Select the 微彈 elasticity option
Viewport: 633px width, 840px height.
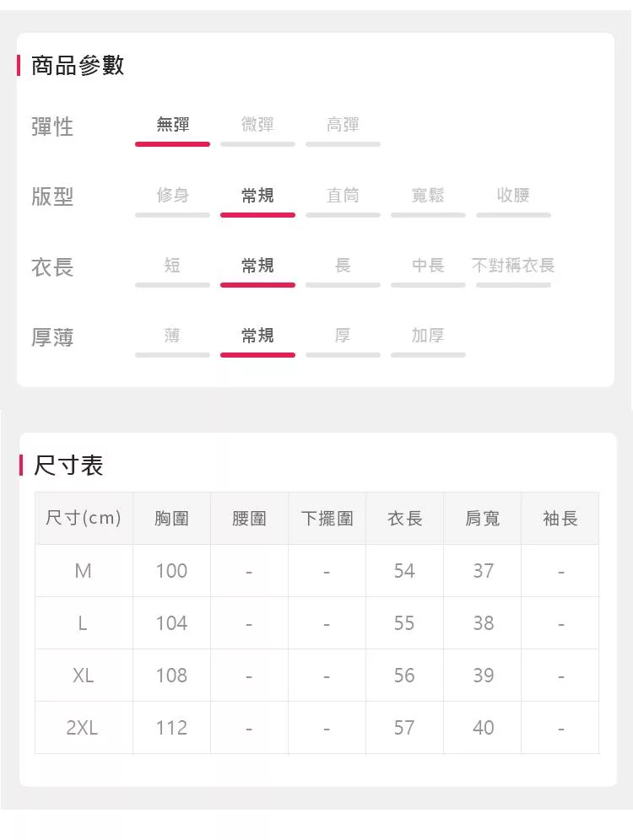(x=257, y=126)
